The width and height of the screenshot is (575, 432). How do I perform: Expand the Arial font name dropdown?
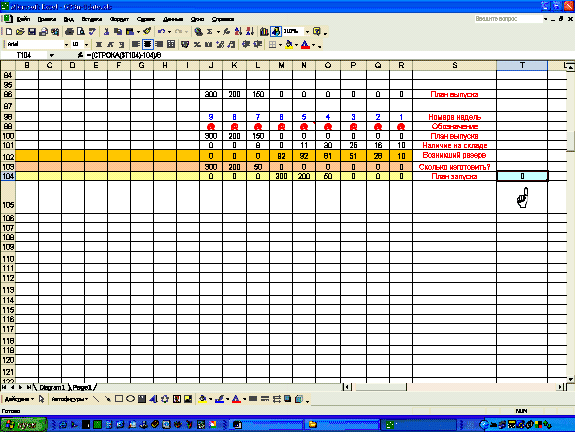click(x=66, y=45)
